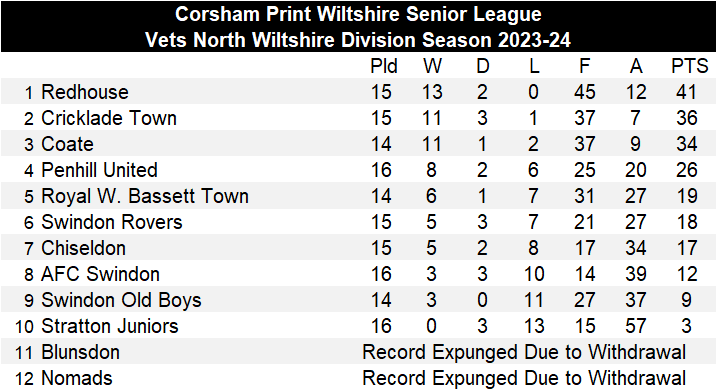Select Stratton Juniors at position 10
The image size is (716, 391).
[110, 327]
